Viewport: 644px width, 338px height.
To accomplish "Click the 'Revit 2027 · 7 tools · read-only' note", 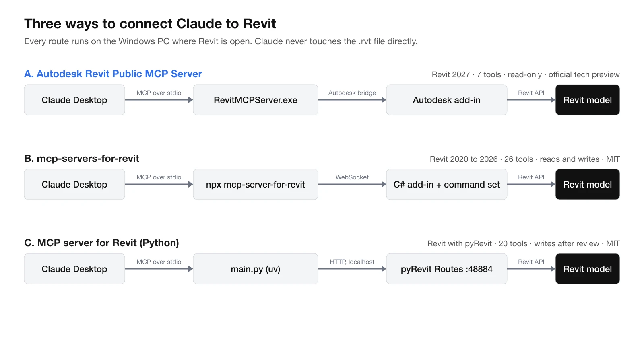I will pos(526,74).
